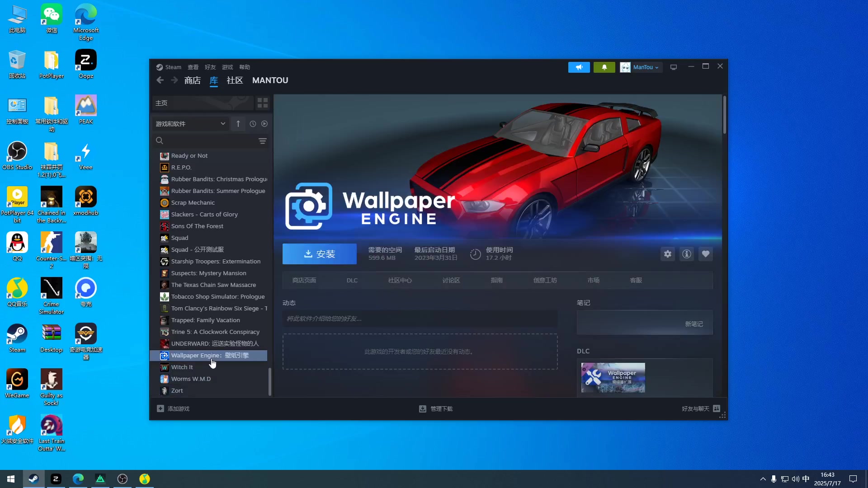Favorite Wallpaper Engine with heart icon

point(706,254)
